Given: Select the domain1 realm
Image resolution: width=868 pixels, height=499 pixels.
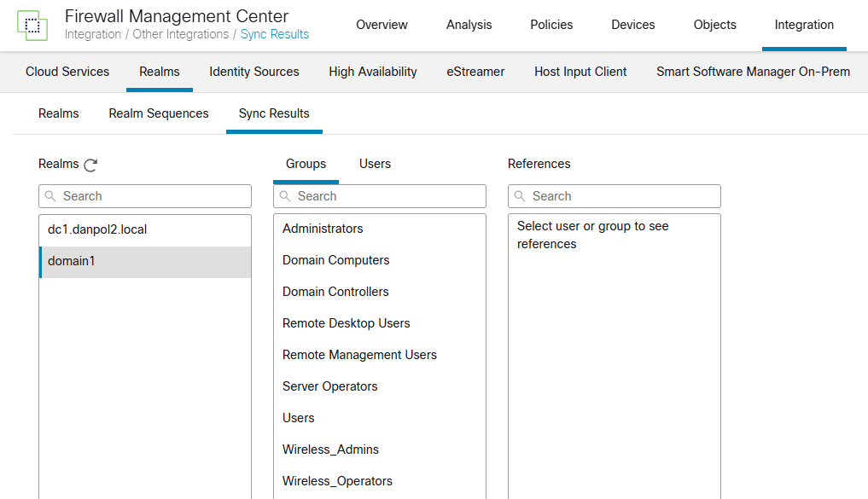Looking at the screenshot, I should (145, 262).
